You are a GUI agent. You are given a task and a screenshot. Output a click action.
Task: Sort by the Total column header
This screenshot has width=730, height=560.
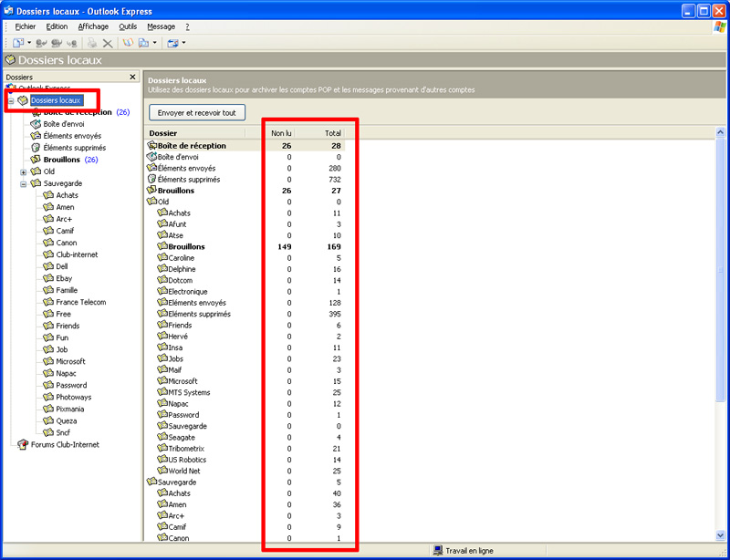tap(320, 133)
